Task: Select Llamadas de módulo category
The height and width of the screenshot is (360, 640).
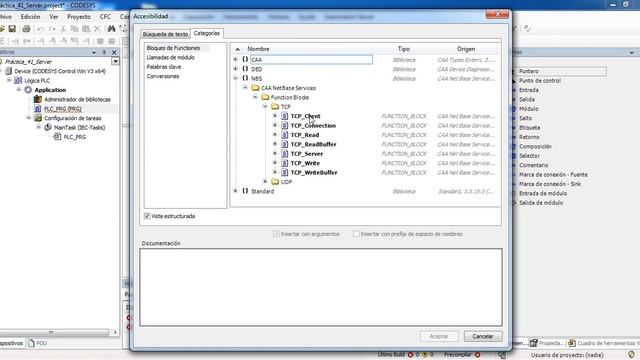Action: pos(171,58)
